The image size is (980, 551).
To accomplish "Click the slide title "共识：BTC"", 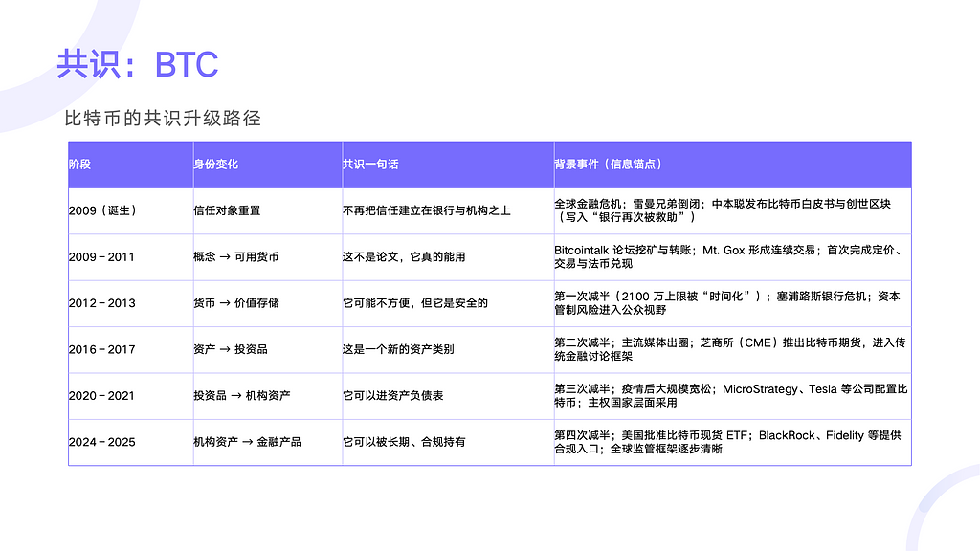I will click(x=137, y=65).
